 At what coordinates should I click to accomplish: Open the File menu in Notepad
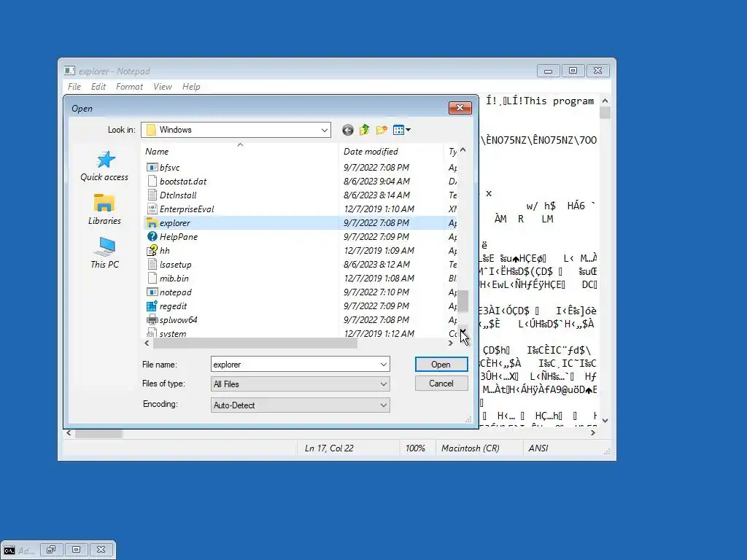pos(74,87)
